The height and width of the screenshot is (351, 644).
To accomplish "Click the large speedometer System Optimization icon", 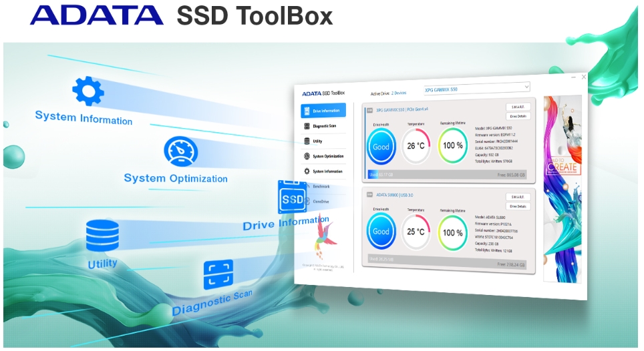I will click(180, 151).
